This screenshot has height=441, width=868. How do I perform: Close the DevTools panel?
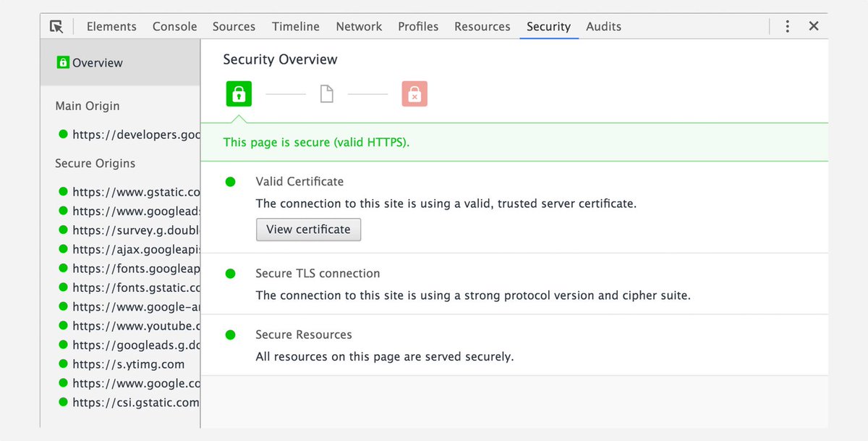814,26
